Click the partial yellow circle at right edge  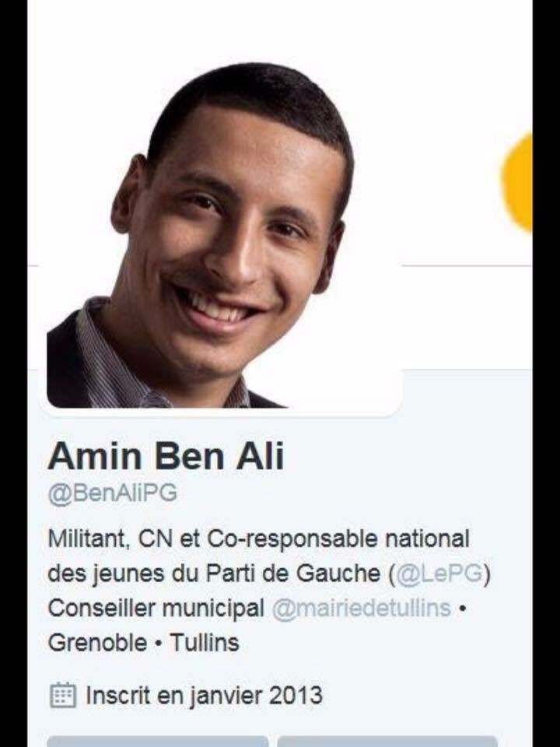[517, 183]
